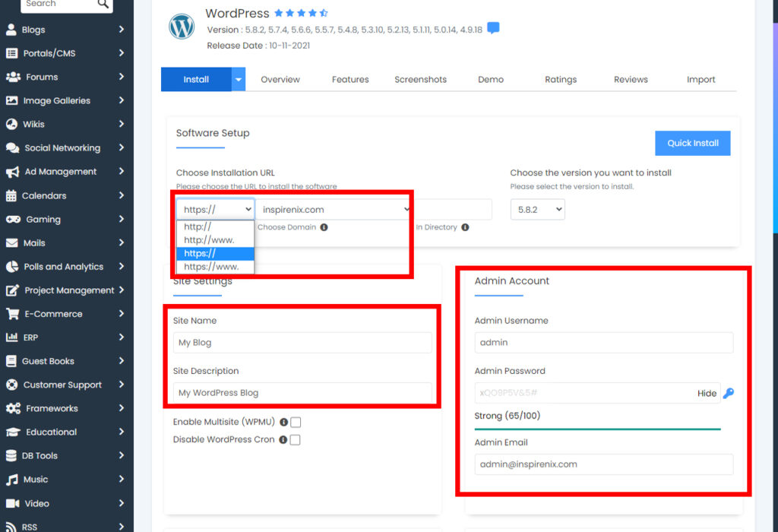
Task: Click the Wikis globe icon
Action: pyautogui.click(x=11, y=124)
